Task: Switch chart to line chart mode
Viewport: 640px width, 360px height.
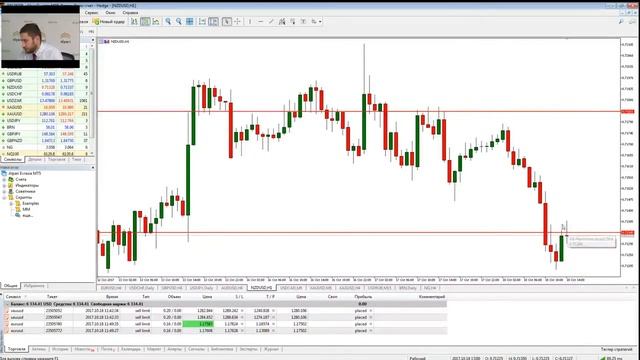Action: click(x=156, y=21)
